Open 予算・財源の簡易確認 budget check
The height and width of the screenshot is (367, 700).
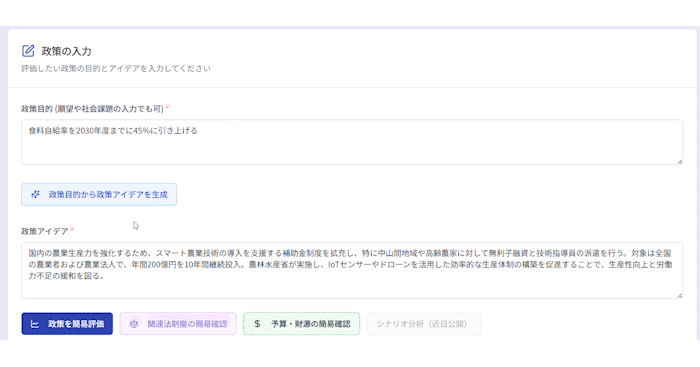[301, 324]
